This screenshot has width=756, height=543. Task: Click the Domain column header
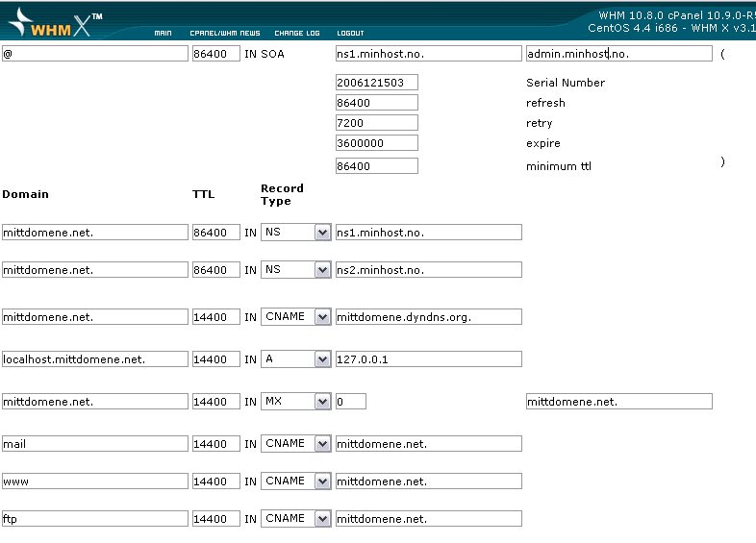pyautogui.click(x=26, y=194)
